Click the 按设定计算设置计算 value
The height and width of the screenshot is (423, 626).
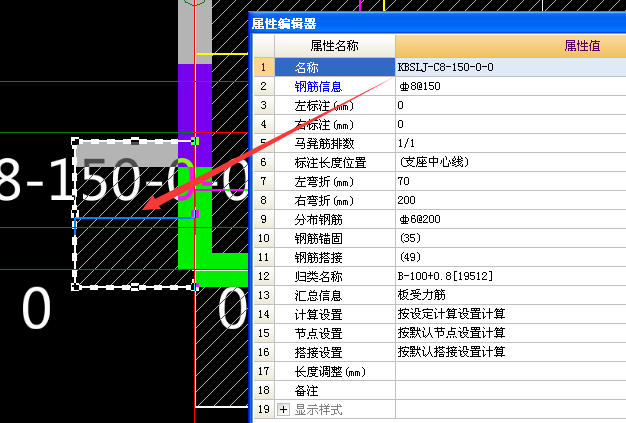tap(511, 314)
